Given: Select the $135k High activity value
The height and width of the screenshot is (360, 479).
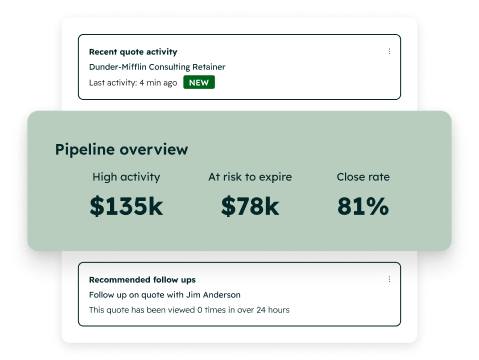Looking at the screenshot, I should (126, 206).
